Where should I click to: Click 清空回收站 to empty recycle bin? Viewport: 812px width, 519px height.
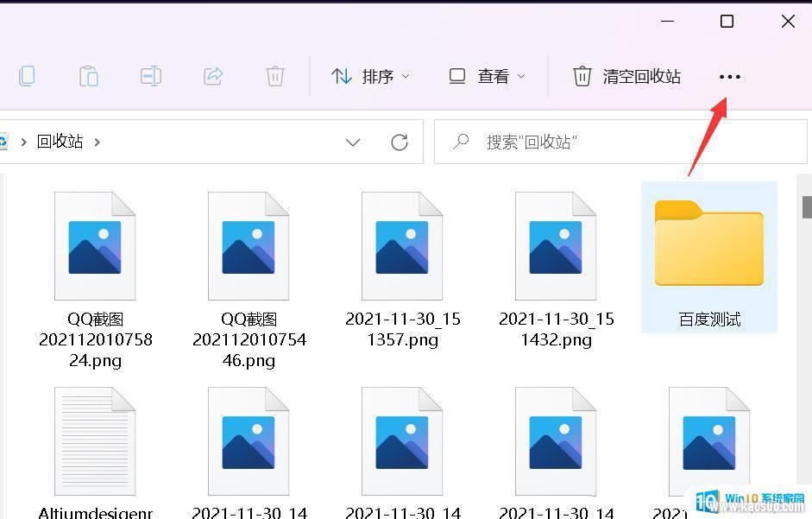click(626, 77)
